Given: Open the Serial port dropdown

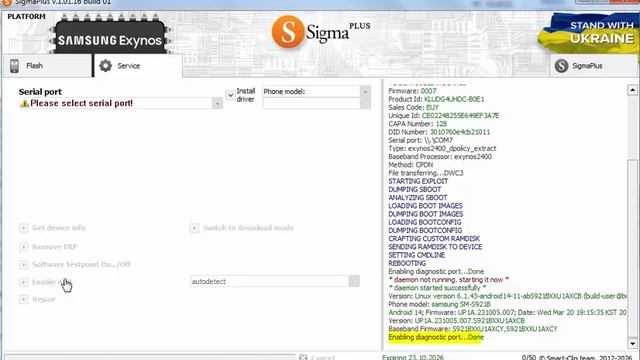Looking at the screenshot, I should (218, 104).
